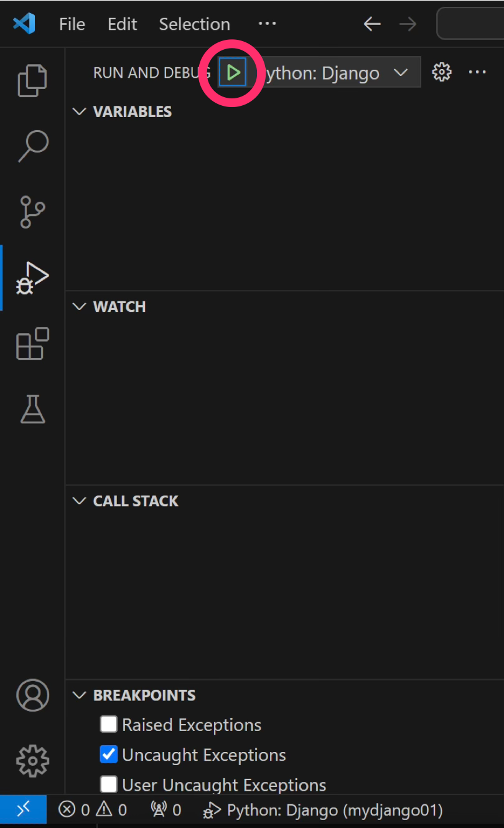Click the errors and warnings status indicator
Screen dimensions: 504x828
tap(93, 810)
